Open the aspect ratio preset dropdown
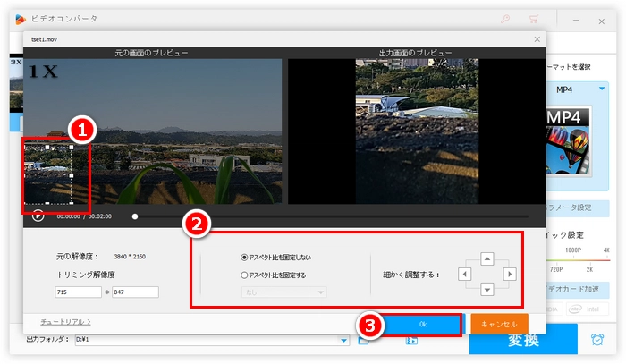The image size is (626, 364). tap(282, 292)
